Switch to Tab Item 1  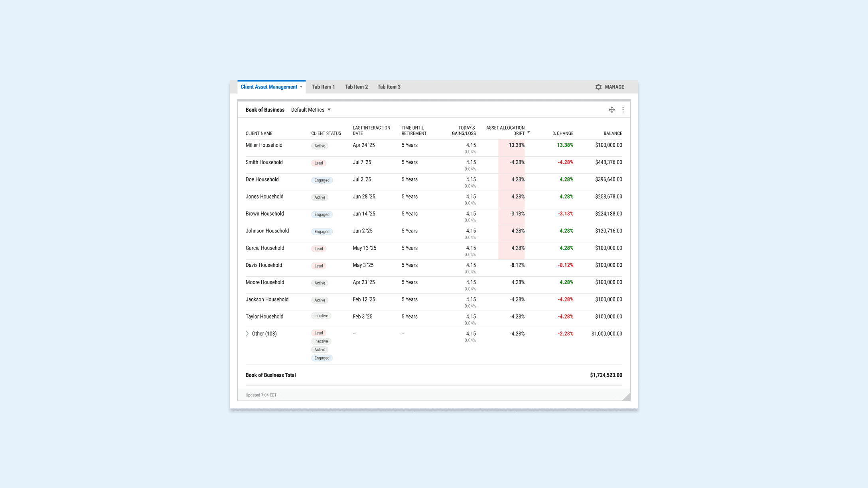coord(324,87)
